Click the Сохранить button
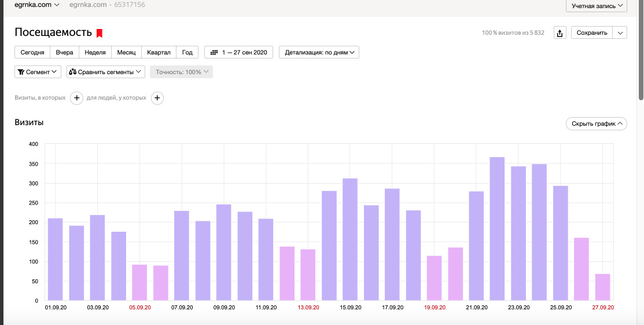644x325 pixels. (x=591, y=33)
